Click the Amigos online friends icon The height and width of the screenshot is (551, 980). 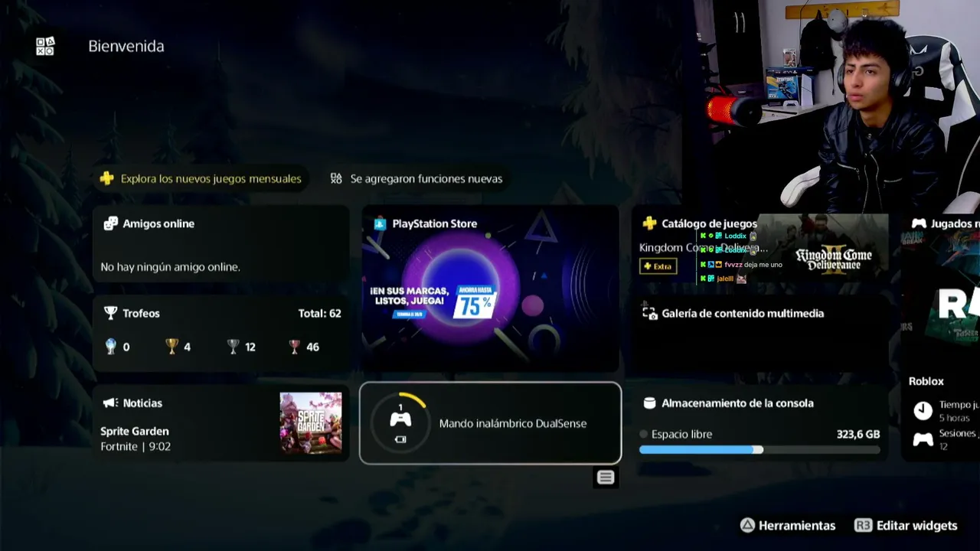point(110,223)
